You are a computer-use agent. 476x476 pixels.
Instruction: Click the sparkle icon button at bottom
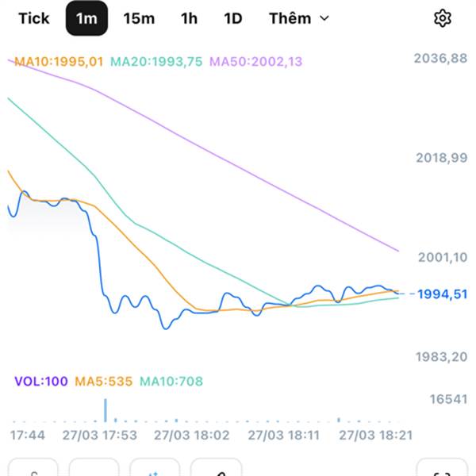click(x=155, y=468)
